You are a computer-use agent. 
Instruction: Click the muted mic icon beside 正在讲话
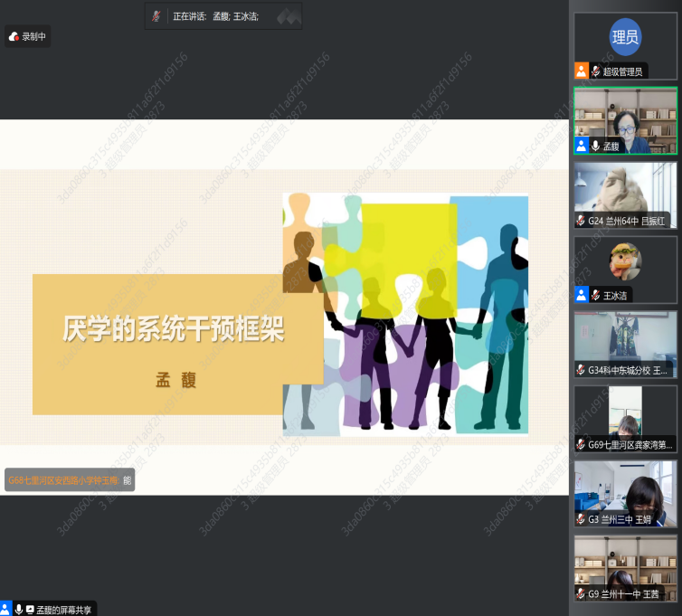click(x=156, y=16)
